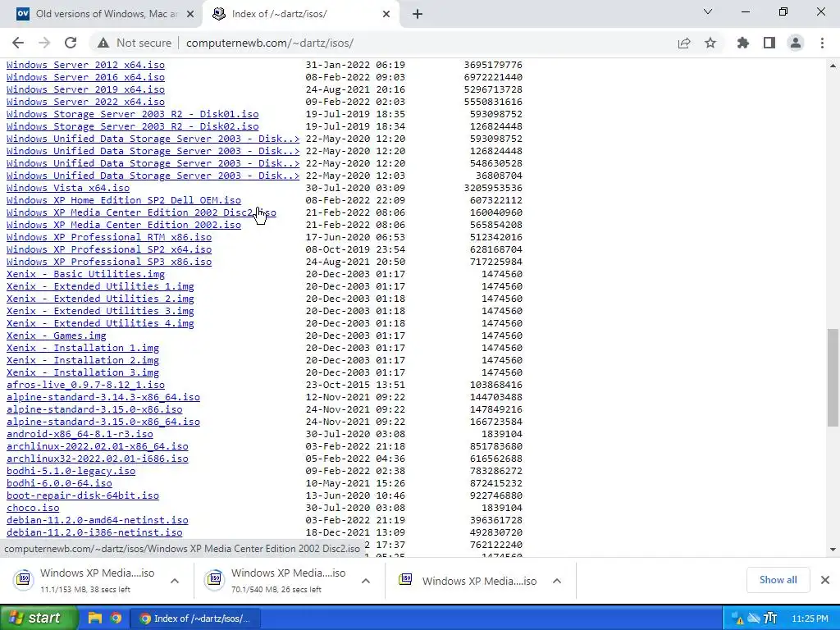Image resolution: width=840 pixels, height=630 pixels.
Task: Expand options for 11.1/153 MB download
Action: point(174,581)
